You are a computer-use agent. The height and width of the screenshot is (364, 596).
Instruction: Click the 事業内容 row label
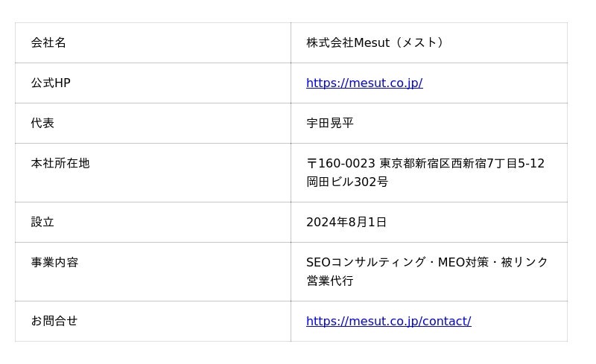click(54, 263)
